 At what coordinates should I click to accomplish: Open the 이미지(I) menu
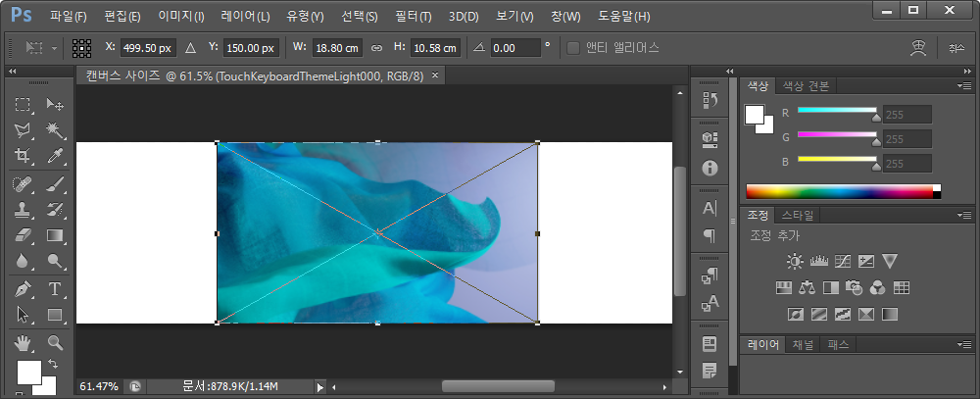point(181,17)
